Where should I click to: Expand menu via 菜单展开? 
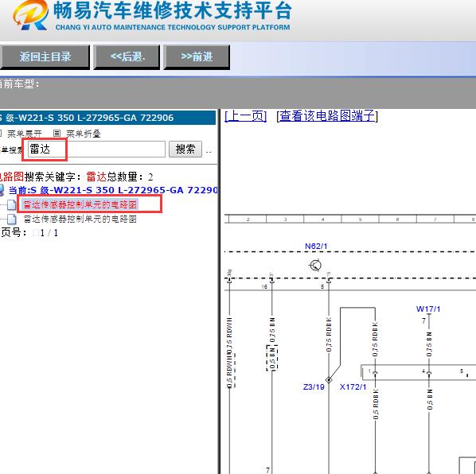(x=25, y=134)
